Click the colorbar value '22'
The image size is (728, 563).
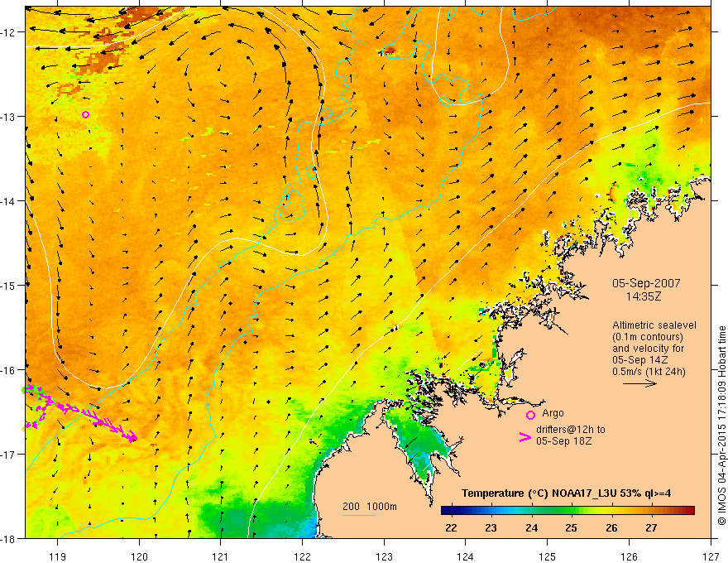(451, 527)
